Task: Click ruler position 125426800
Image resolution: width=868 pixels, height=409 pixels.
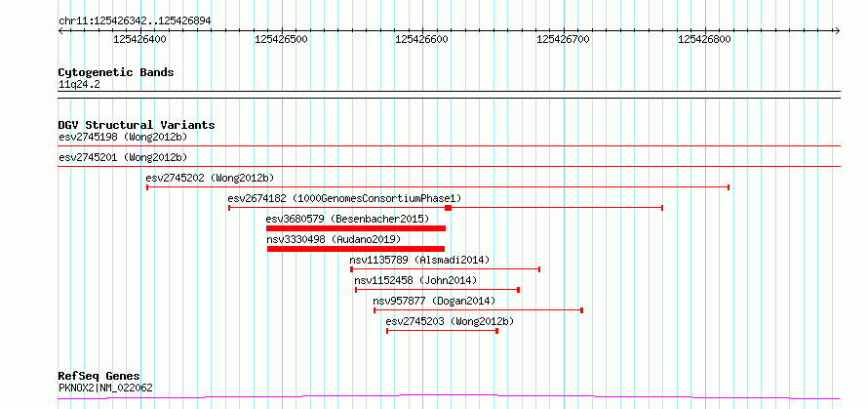Action: tap(705, 39)
